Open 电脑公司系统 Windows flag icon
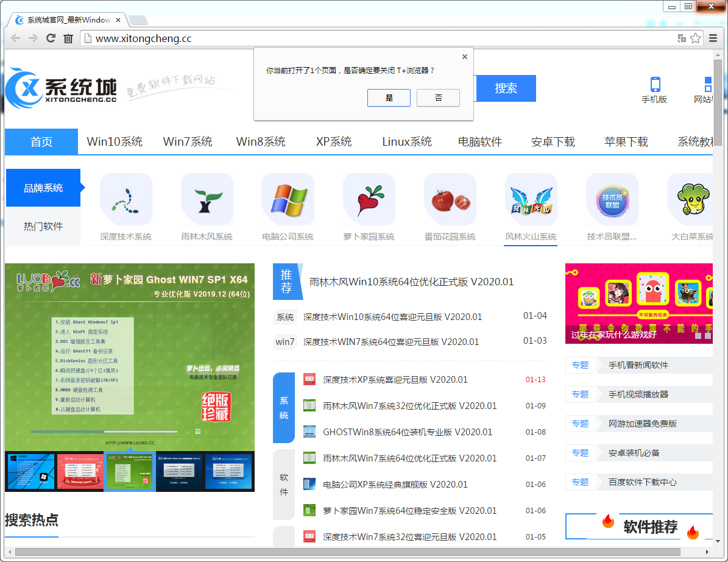Screen dimensions: 728x562 tap(288, 200)
